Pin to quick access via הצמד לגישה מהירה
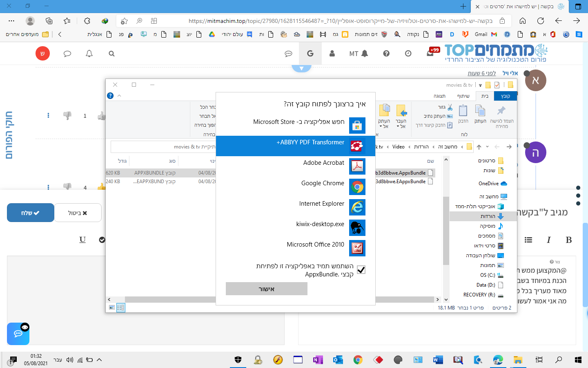The width and height of the screenshot is (588, 368). point(501,117)
